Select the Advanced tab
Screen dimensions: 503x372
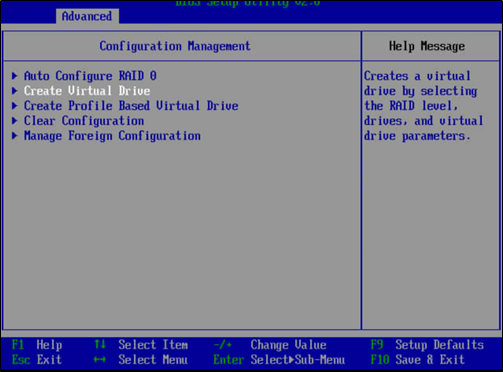point(87,16)
